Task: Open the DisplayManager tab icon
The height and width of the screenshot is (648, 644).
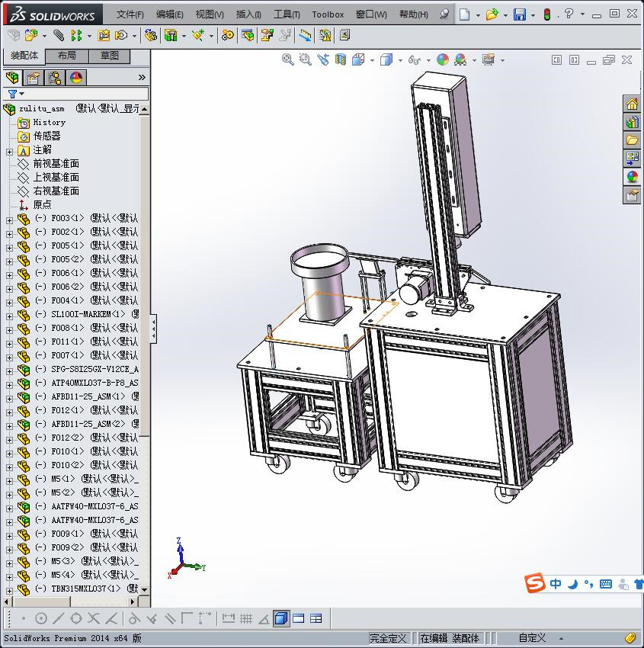Action: 76,78
